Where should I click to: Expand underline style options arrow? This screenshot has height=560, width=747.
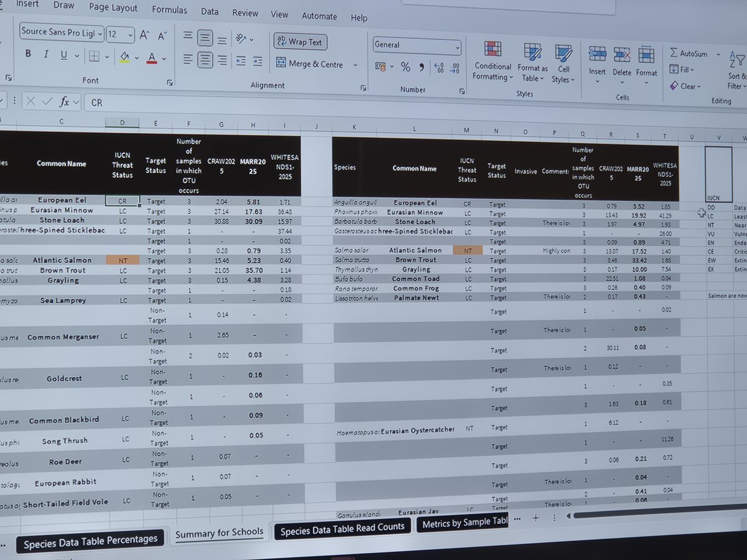(76, 56)
